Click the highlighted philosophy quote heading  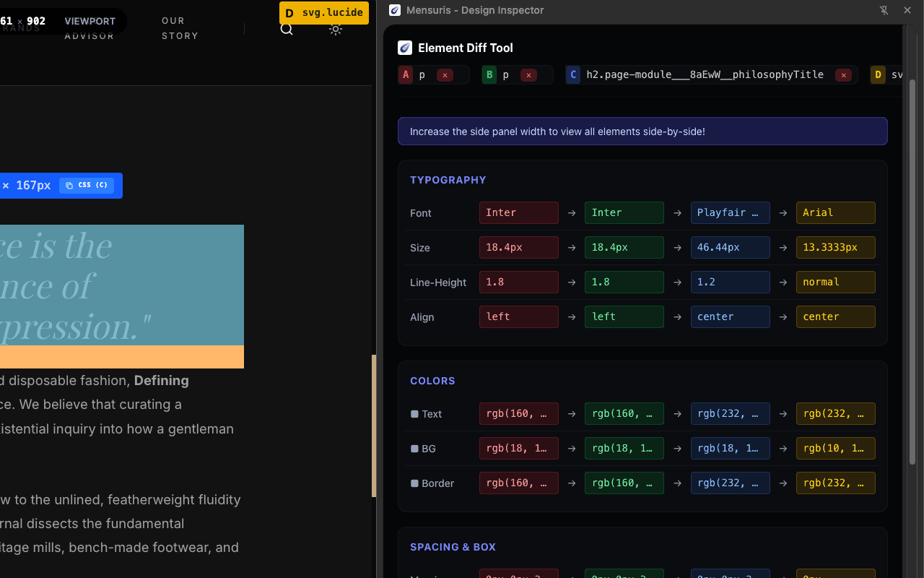tap(122, 285)
